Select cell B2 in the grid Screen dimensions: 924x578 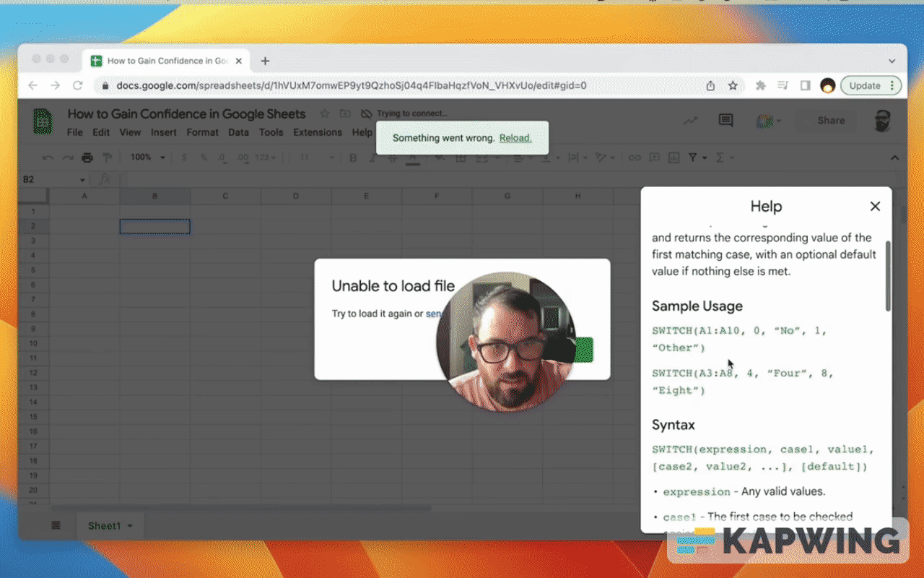coord(154,227)
